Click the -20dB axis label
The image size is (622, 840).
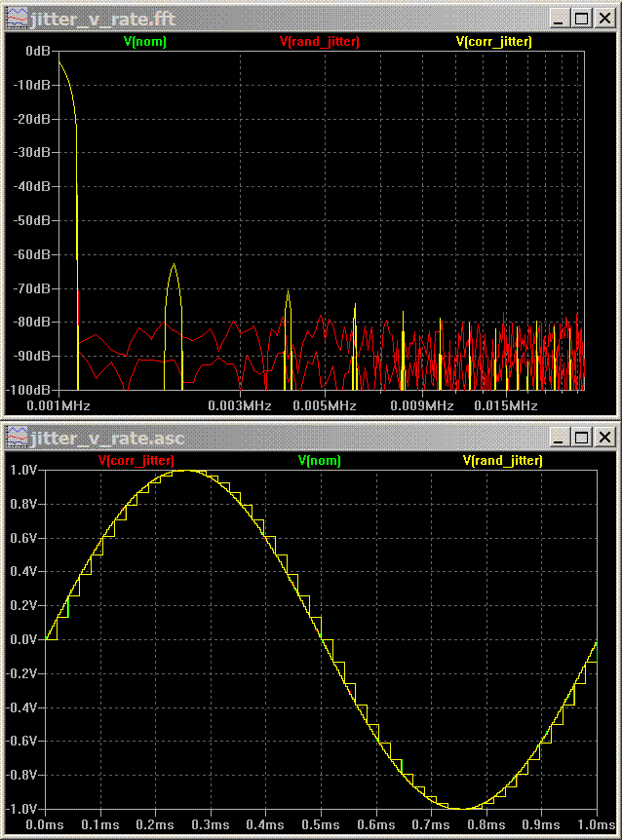pos(31,119)
